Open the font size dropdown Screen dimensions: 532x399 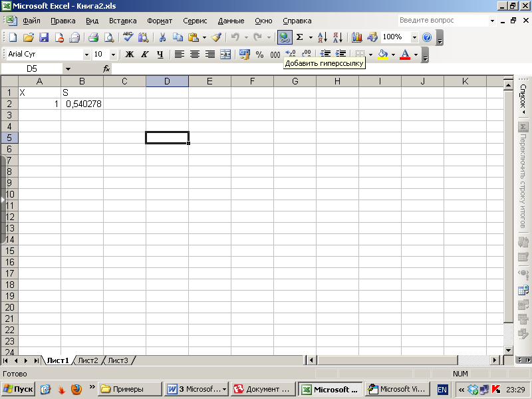tap(113, 55)
